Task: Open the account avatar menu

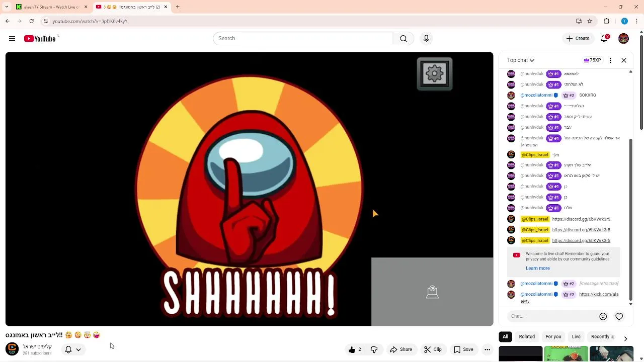Action: coord(623,38)
